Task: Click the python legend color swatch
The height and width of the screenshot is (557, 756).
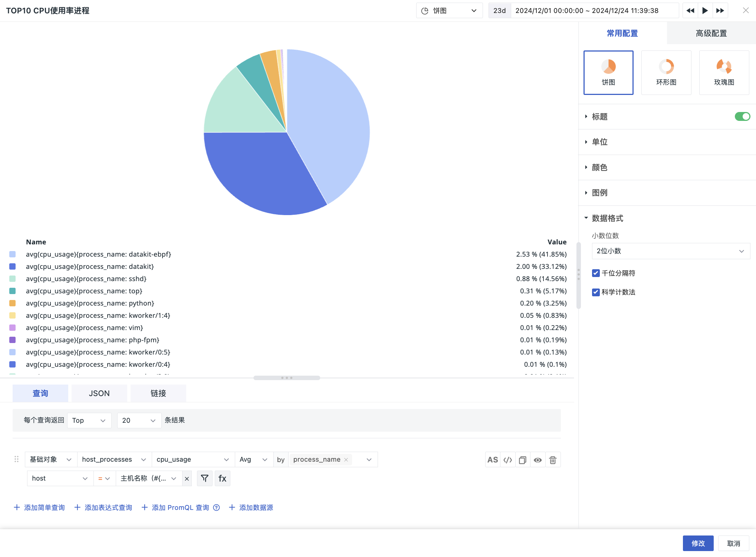Action: coord(12,303)
